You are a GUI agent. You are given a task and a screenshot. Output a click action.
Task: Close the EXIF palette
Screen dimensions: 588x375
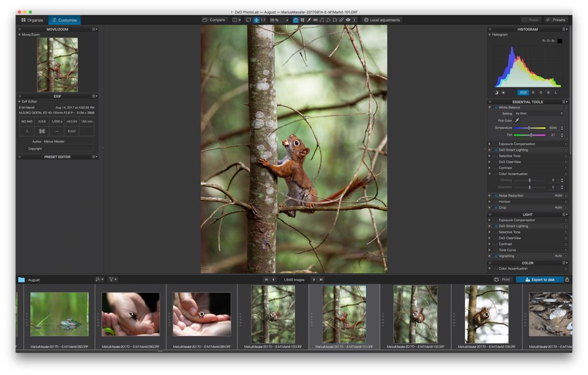(x=19, y=96)
